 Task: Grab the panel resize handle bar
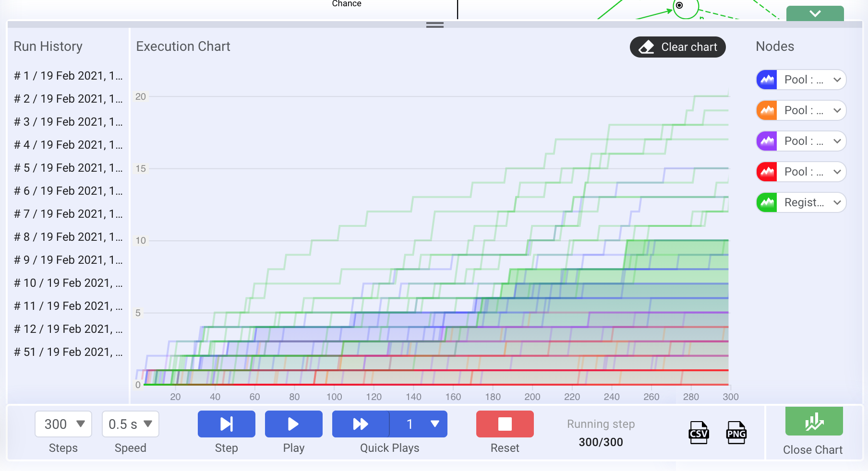point(435,25)
